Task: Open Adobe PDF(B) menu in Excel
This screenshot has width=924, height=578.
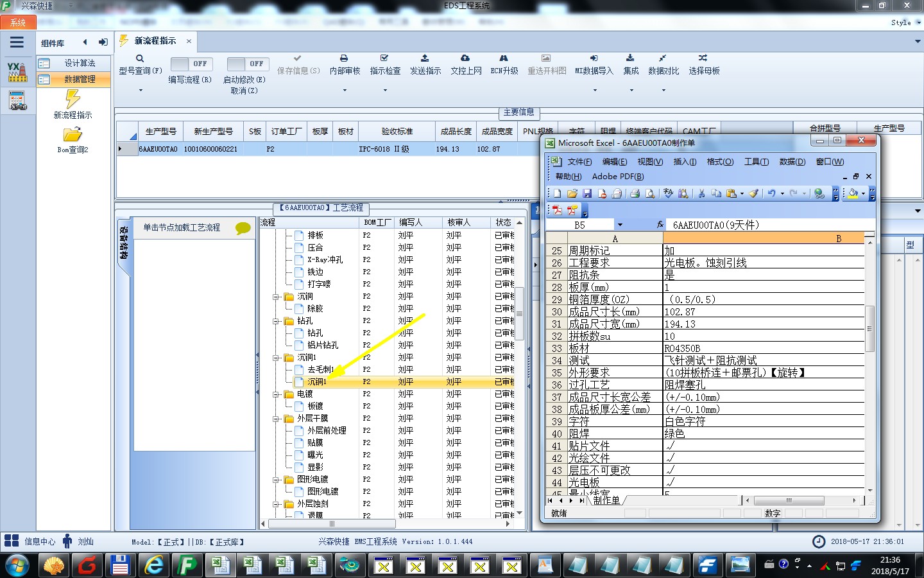Action: tap(617, 177)
